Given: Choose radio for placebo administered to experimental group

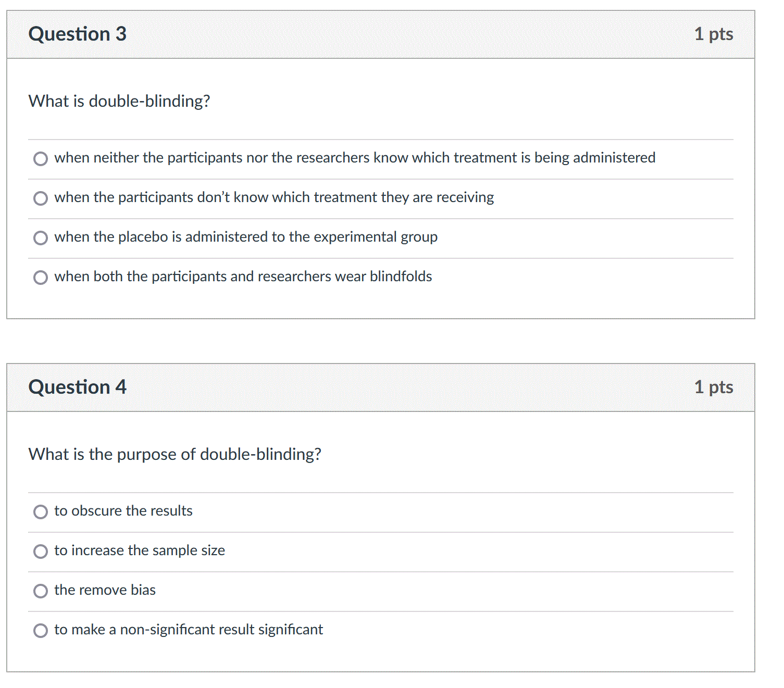Looking at the screenshot, I should coord(41,238).
